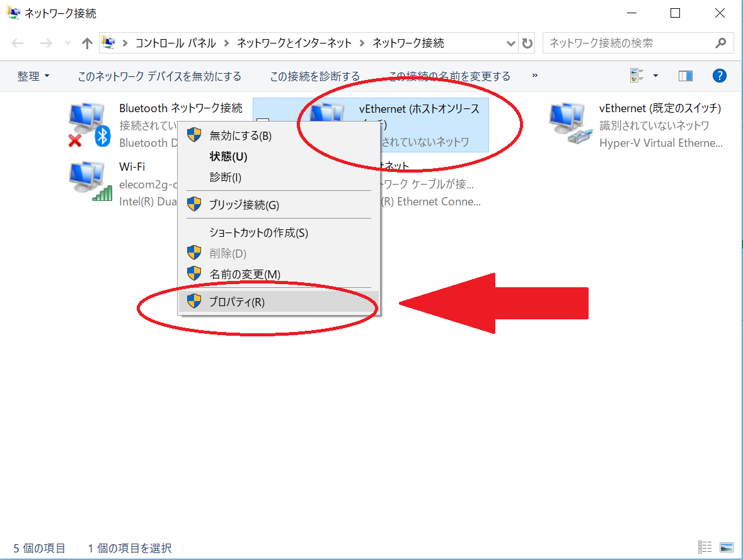Expand the 整理 organize dropdown
Screen dimensions: 743x560
coord(33,76)
